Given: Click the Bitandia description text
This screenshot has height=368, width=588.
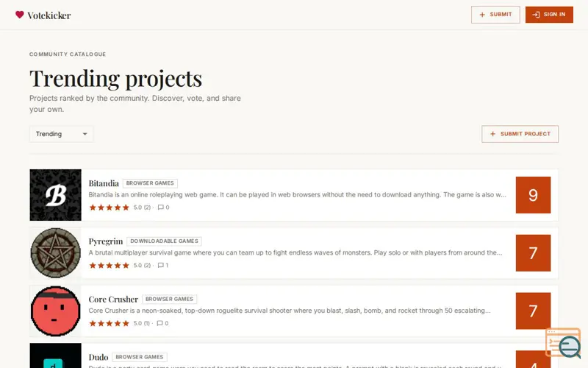Looking at the screenshot, I should [x=297, y=194].
